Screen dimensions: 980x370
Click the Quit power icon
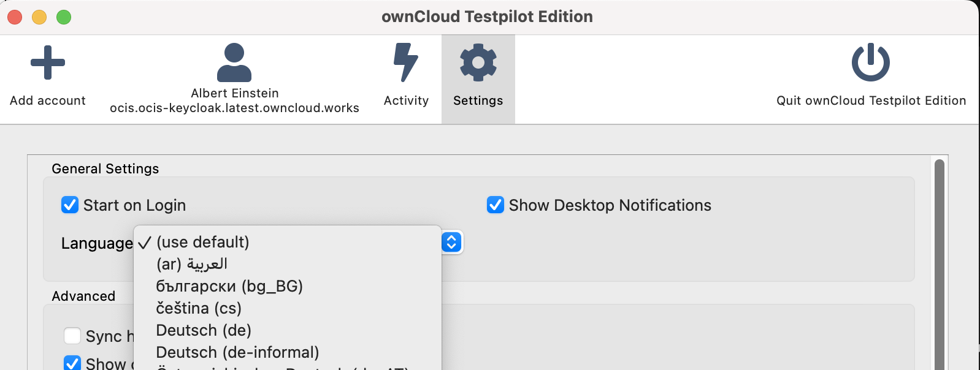pos(870,61)
